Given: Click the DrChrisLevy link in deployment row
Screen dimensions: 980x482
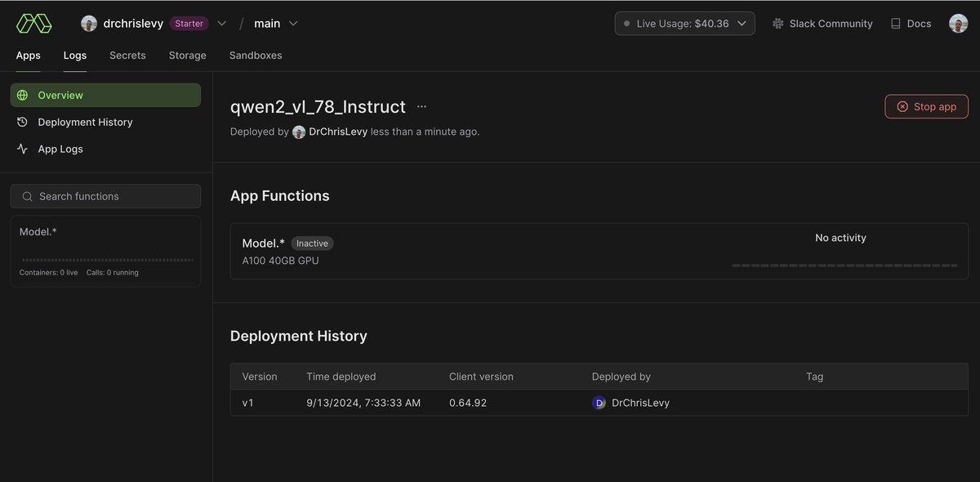Looking at the screenshot, I should (x=639, y=403).
